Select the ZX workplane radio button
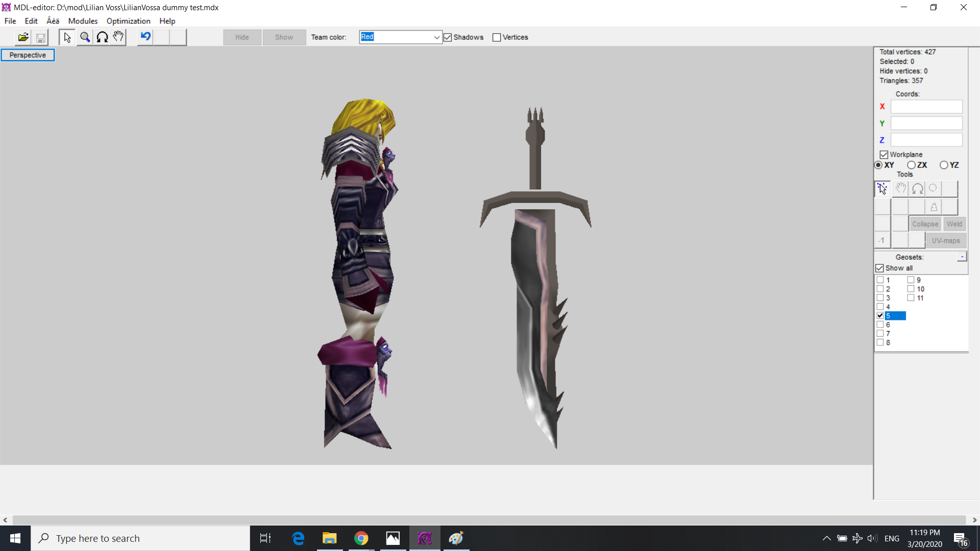 point(911,165)
